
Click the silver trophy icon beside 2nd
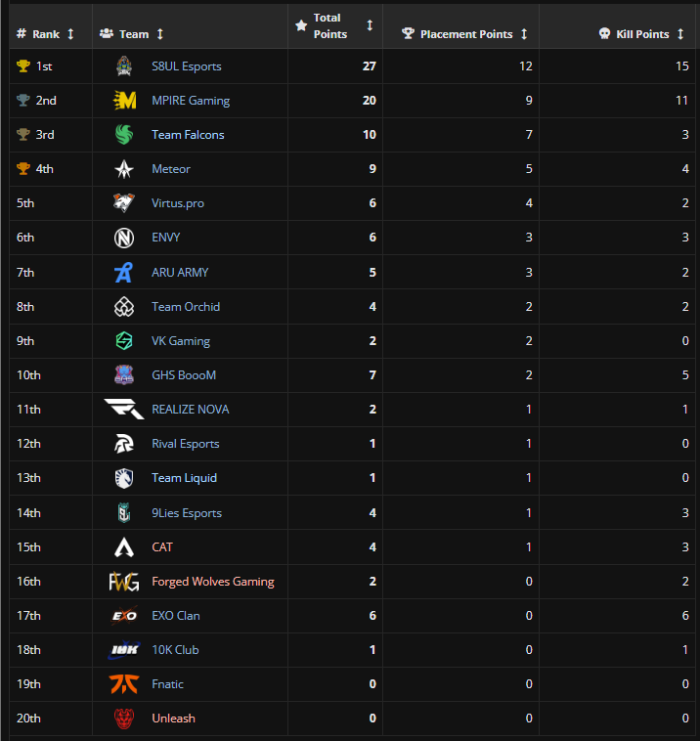23,100
